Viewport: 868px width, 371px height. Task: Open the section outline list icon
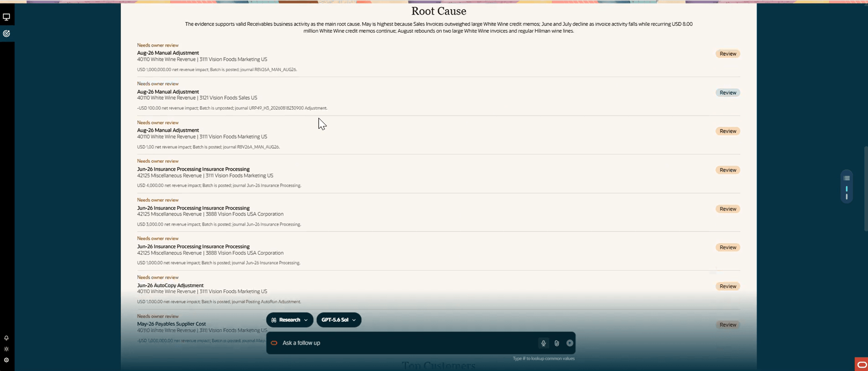pyautogui.click(x=847, y=178)
